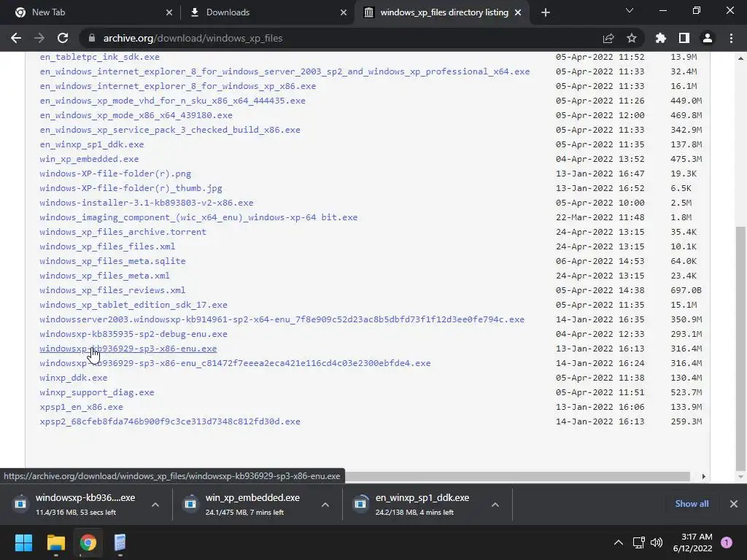Toggle the Chrome side panel icon

tap(684, 38)
